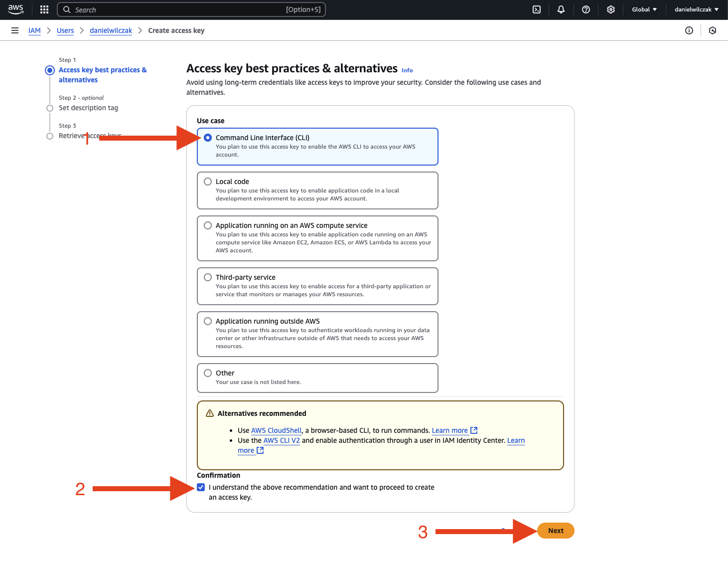Go to Users breadcrumb
Screen dimensions: 728x565
click(x=65, y=30)
